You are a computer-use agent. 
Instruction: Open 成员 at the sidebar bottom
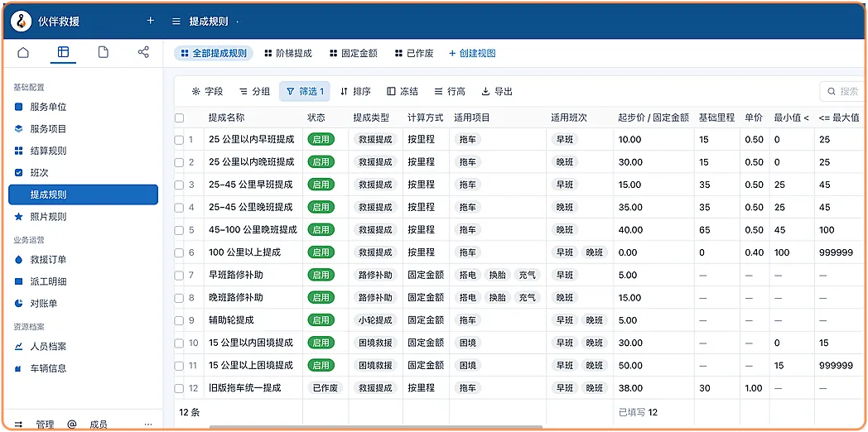point(98,425)
